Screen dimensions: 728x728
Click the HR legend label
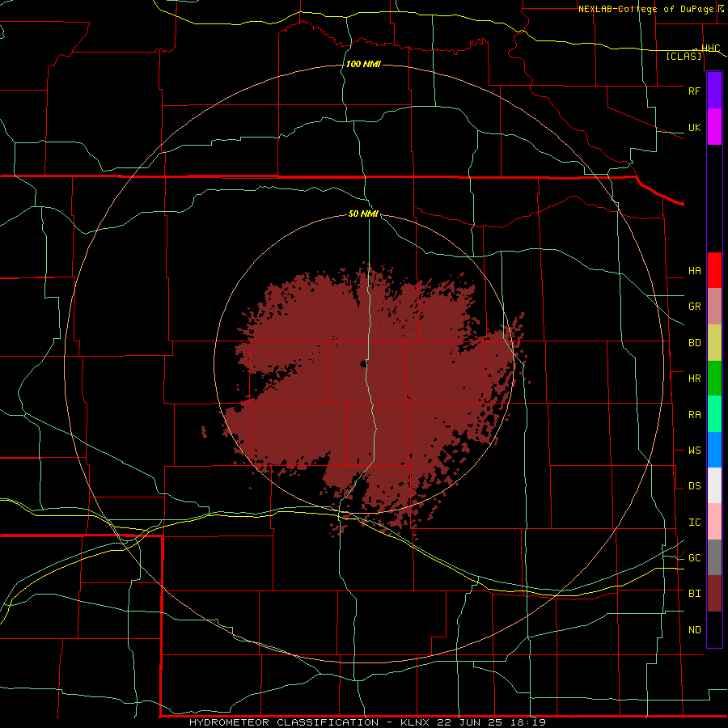[694, 379]
